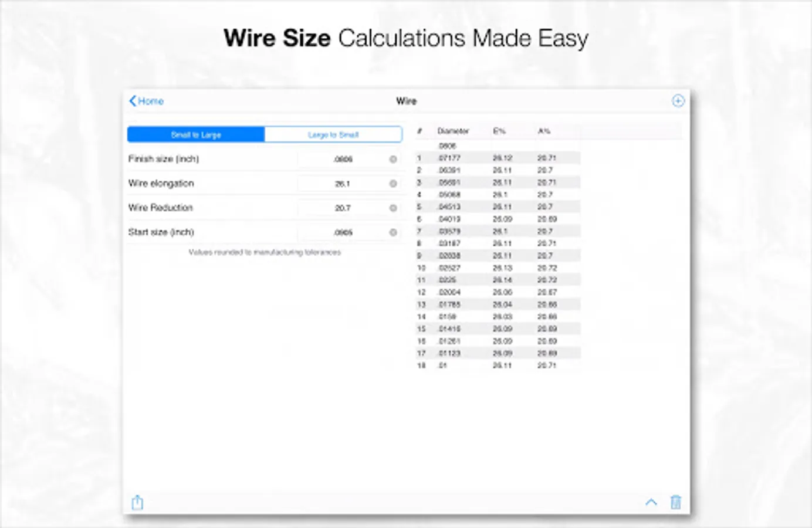Tap the info icon beside Start size
Image resolution: width=812 pixels, height=528 pixels.
pos(393,232)
